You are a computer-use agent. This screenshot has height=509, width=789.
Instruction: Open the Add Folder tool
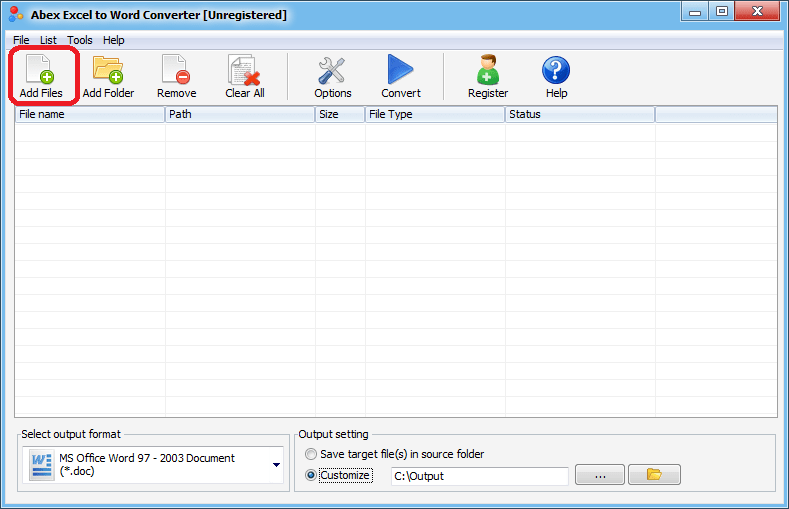[x=108, y=76]
